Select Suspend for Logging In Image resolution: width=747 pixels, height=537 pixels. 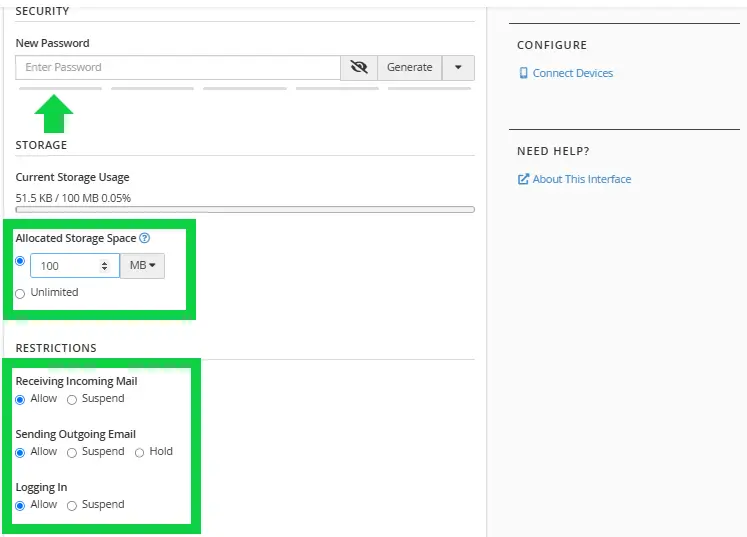pyautogui.click(x=72, y=505)
